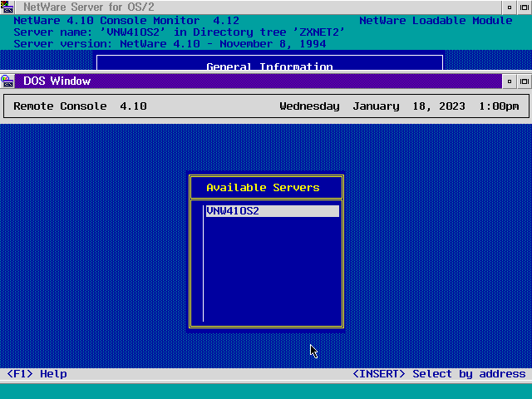The height and width of the screenshot is (399, 532).
Task: Select VNW41OS2 in Available Servers list
Action: (x=273, y=210)
